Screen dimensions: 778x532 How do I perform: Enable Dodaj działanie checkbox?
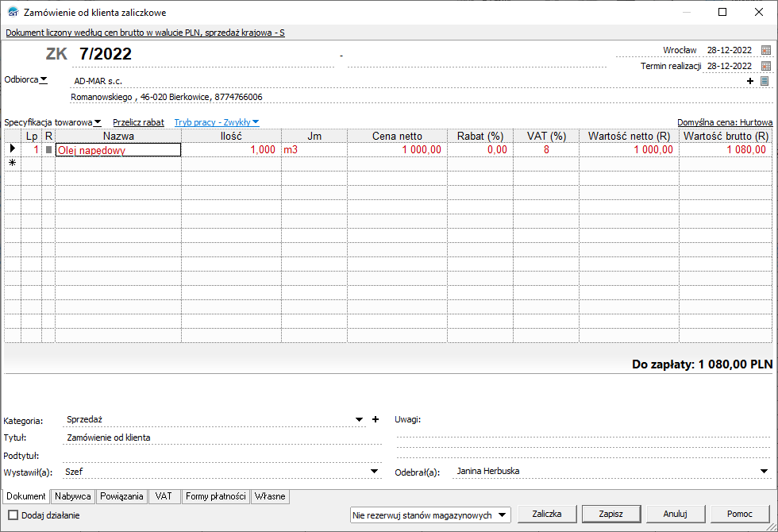click(x=13, y=515)
